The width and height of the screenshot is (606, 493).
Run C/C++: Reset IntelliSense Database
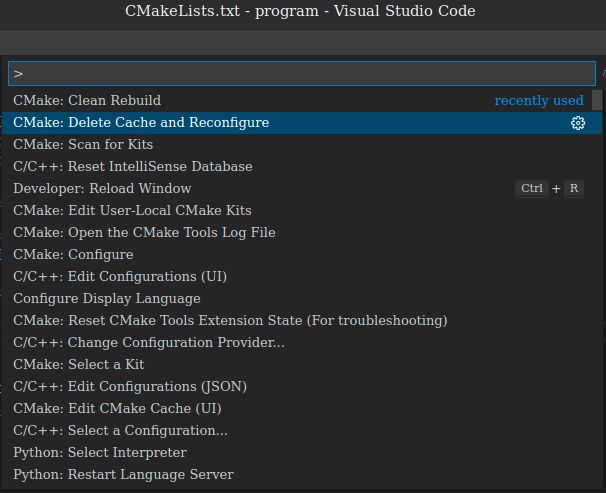(x=302, y=167)
